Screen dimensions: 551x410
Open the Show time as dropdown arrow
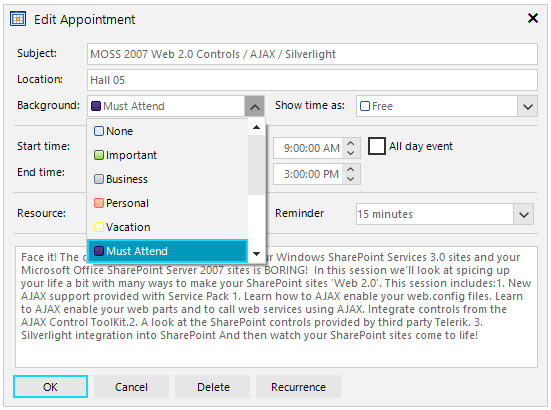coord(527,106)
